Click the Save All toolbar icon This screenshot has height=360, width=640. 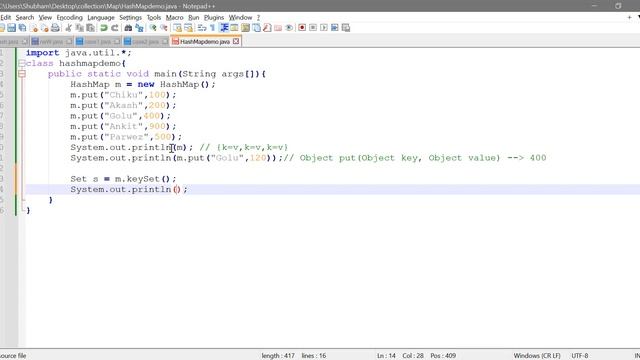click(22, 28)
